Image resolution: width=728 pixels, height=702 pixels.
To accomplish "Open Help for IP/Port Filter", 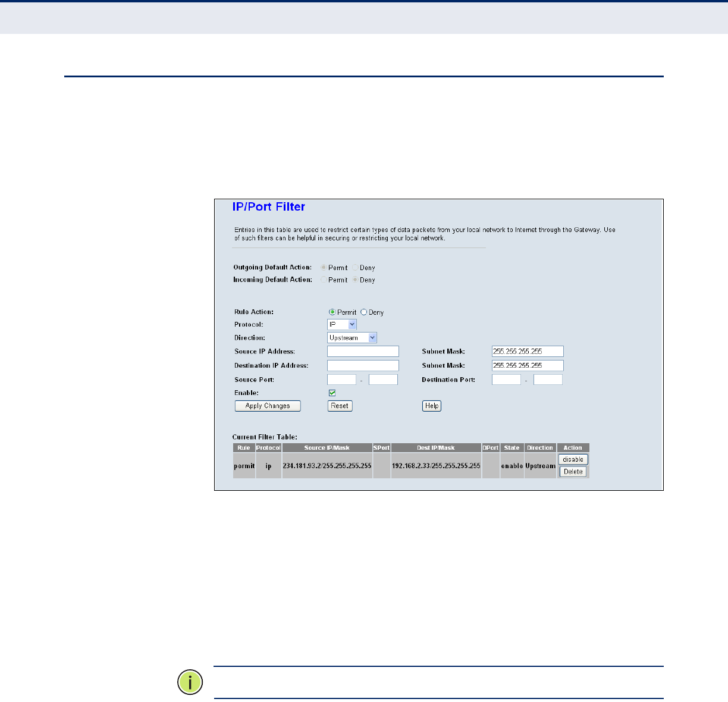I will click(x=432, y=406).
